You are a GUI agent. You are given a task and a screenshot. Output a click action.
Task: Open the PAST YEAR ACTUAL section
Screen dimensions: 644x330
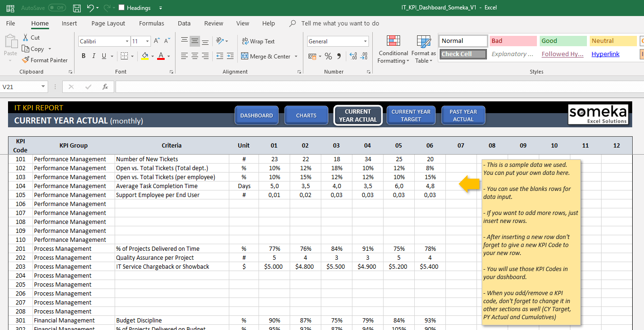(463, 115)
